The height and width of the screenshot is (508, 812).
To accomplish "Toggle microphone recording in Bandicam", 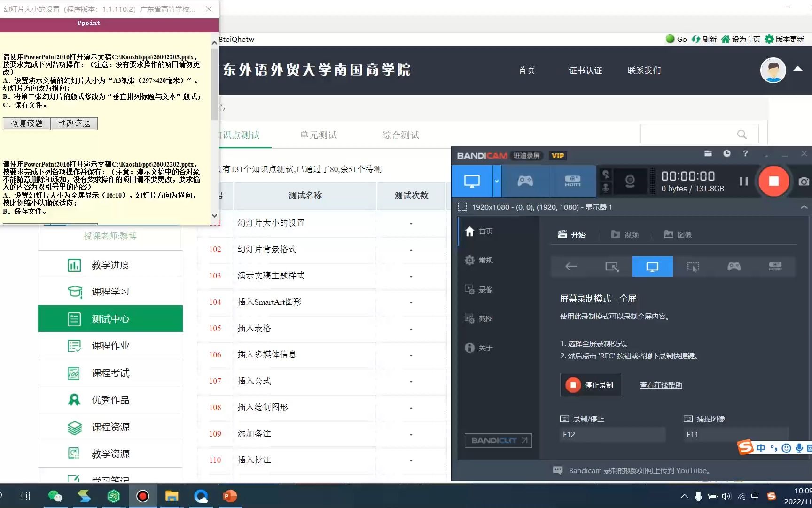I will 606,188.
